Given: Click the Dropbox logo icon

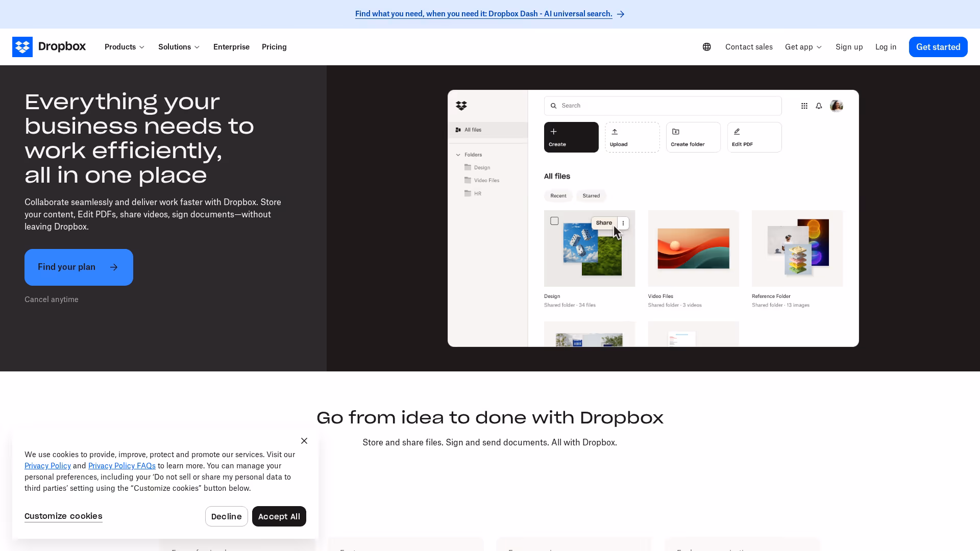Looking at the screenshot, I should click(22, 46).
